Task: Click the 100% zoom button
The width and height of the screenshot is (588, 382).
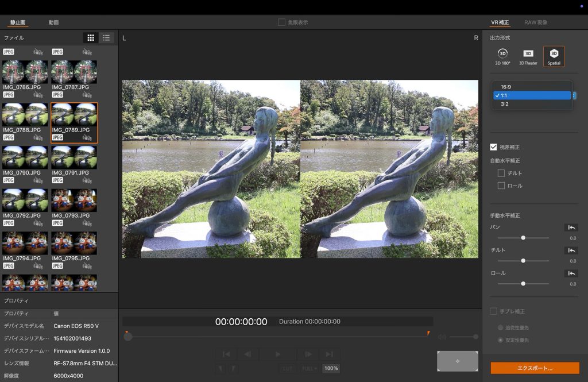Action: 331,368
